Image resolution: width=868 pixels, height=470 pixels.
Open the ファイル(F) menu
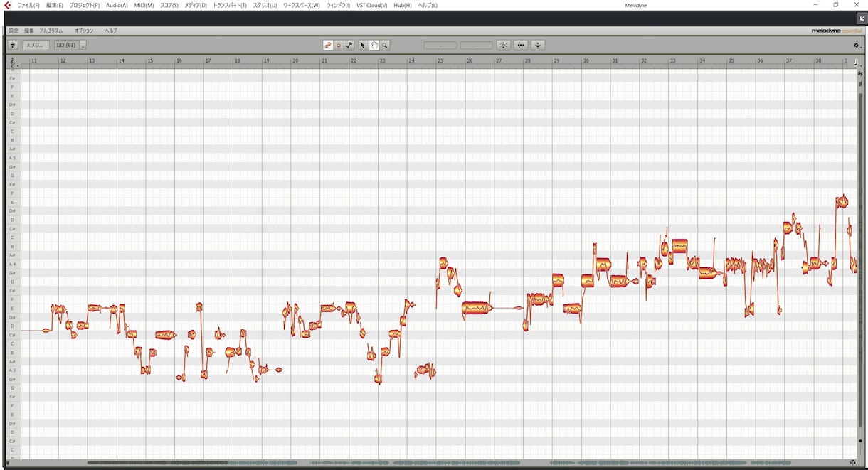29,5
